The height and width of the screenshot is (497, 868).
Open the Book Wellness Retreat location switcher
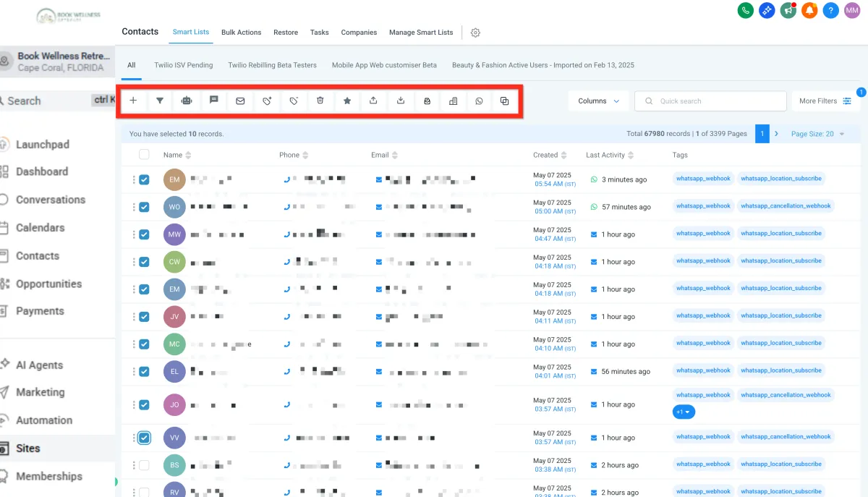tap(57, 61)
